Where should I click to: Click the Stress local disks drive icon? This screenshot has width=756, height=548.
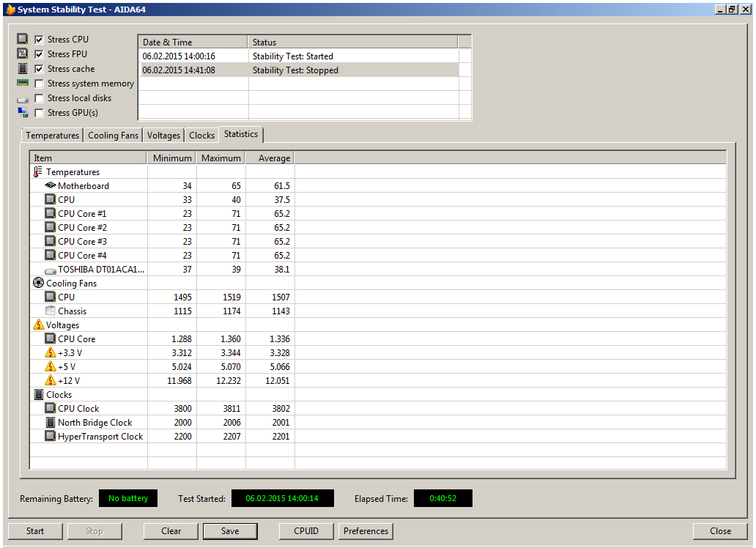(x=22, y=100)
